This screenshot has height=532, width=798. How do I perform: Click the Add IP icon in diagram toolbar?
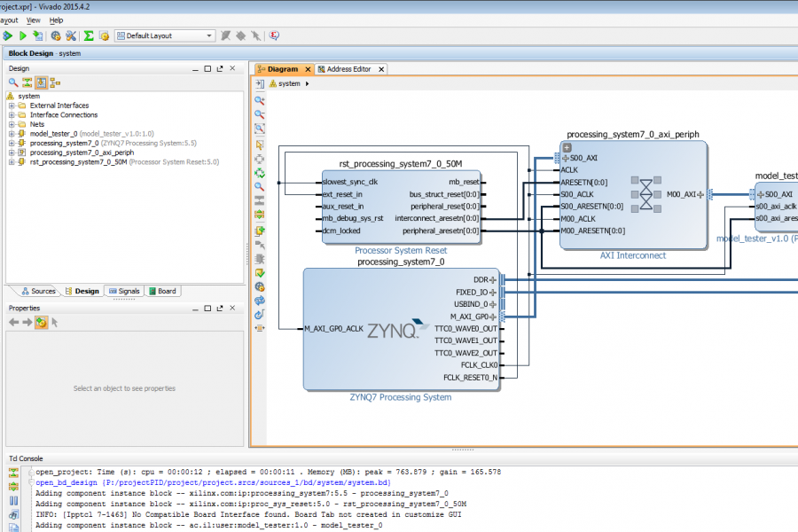pyautogui.click(x=260, y=231)
